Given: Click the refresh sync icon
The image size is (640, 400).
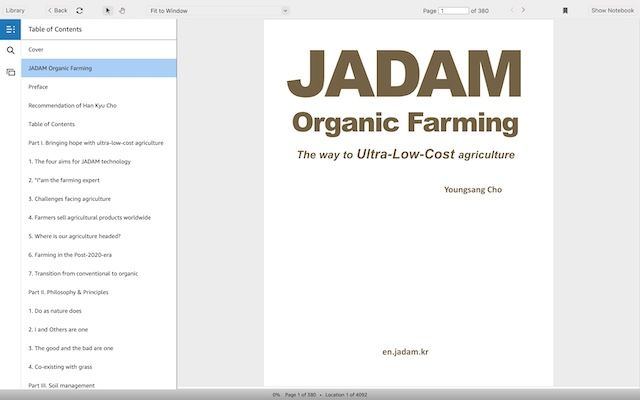Looking at the screenshot, I should [80, 11].
